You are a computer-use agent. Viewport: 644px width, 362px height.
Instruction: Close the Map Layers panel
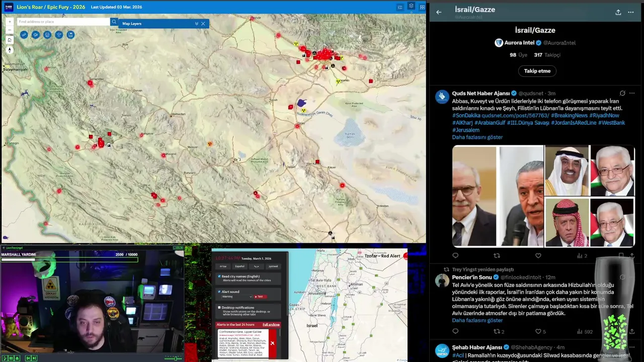[x=203, y=24]
